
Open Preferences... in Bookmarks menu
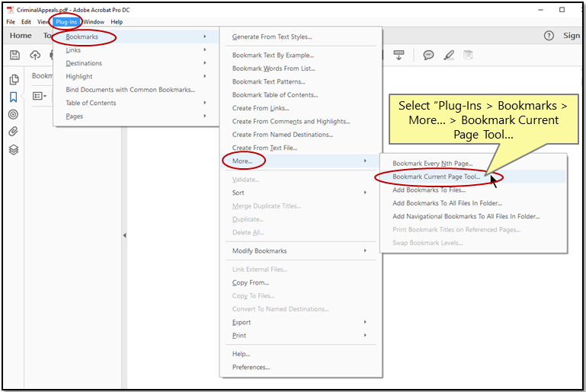pyautogui.click(x=251, y=368)
